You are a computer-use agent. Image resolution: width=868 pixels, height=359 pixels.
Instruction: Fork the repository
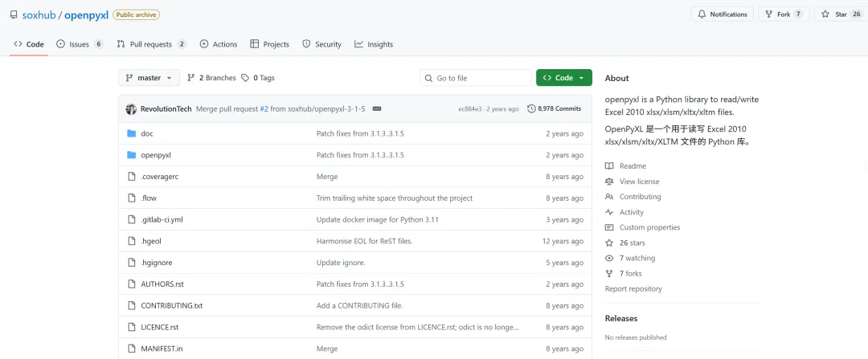(784, 14)
